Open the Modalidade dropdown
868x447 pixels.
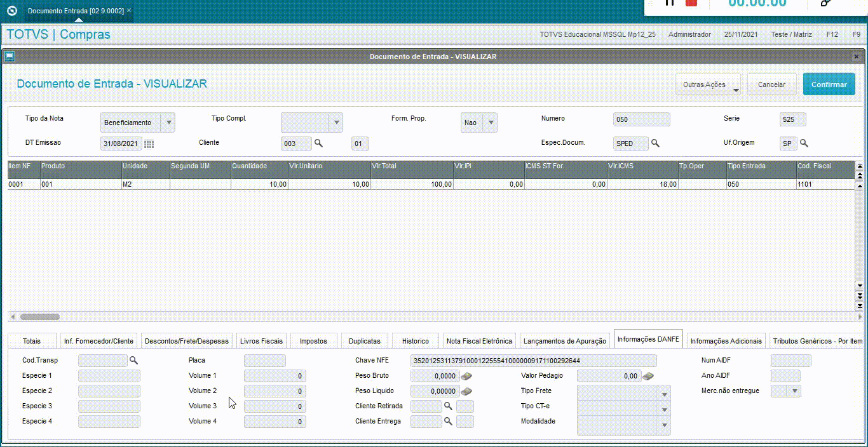click(x=665, y=425)
